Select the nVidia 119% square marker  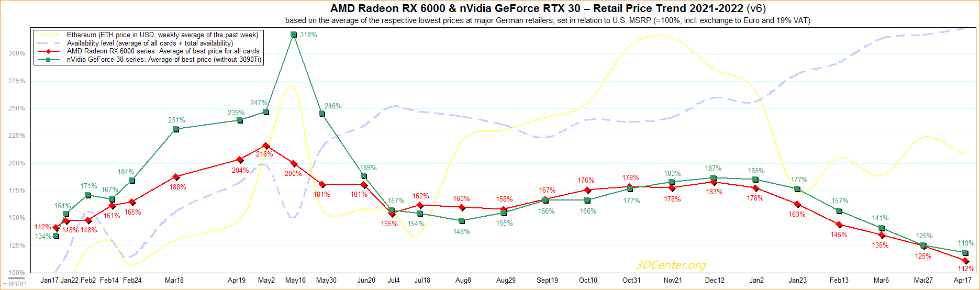[965, 253]
